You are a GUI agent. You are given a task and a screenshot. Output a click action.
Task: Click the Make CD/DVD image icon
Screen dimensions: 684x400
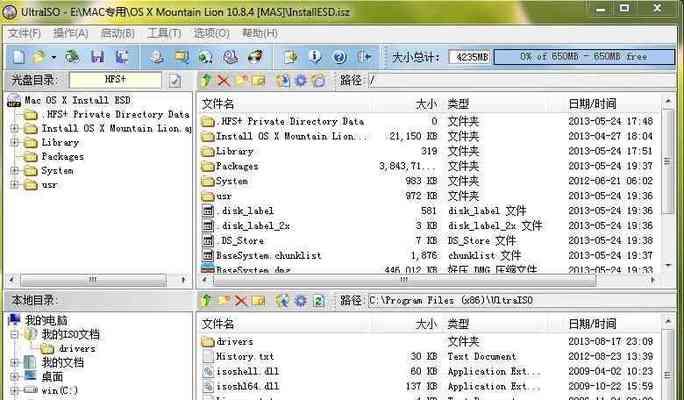coord(157,57)
